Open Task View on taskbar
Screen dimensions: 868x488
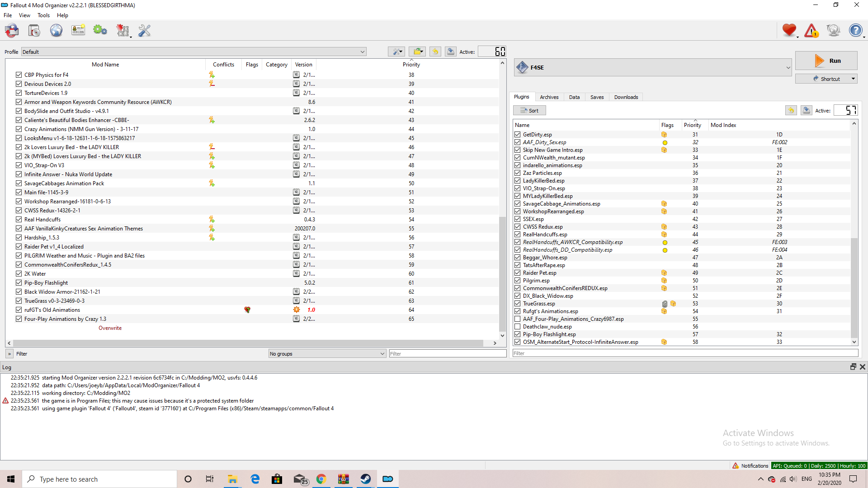(210, 479)
